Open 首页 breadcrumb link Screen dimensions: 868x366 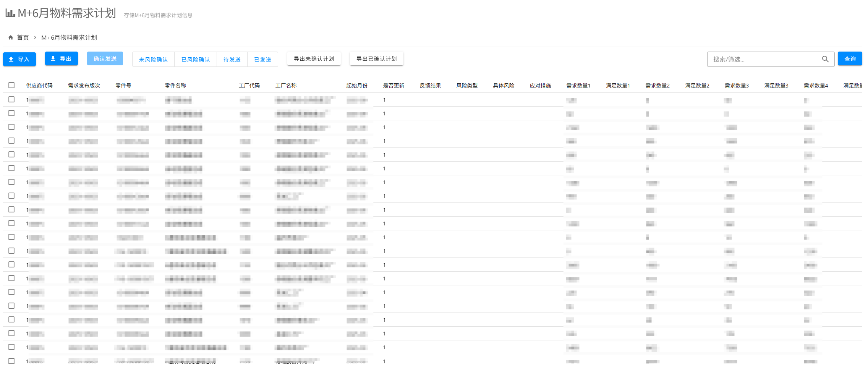pos(23,37)
